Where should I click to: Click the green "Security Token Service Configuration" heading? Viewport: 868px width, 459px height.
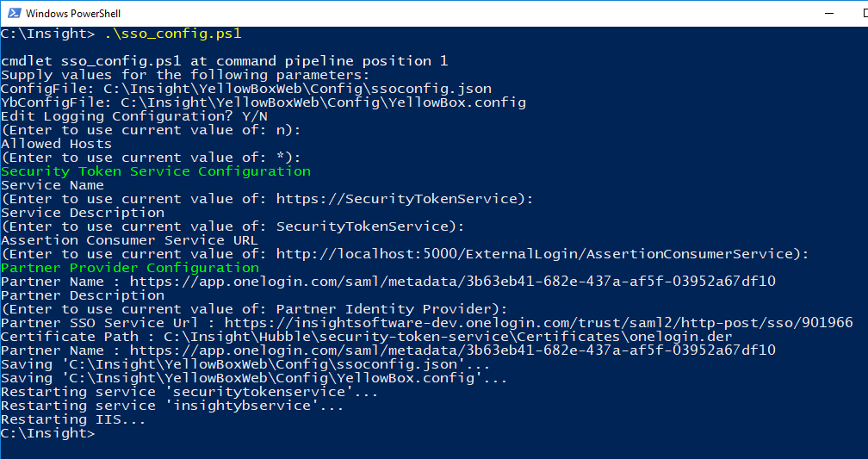coord(156,171)
